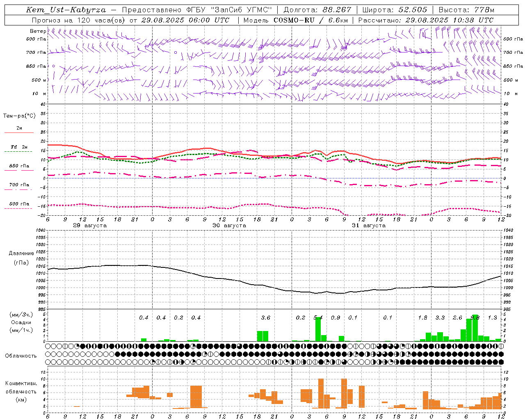Click the Td 2м legend entry
This screenshot has height=420, width=525.
point(19,147)
